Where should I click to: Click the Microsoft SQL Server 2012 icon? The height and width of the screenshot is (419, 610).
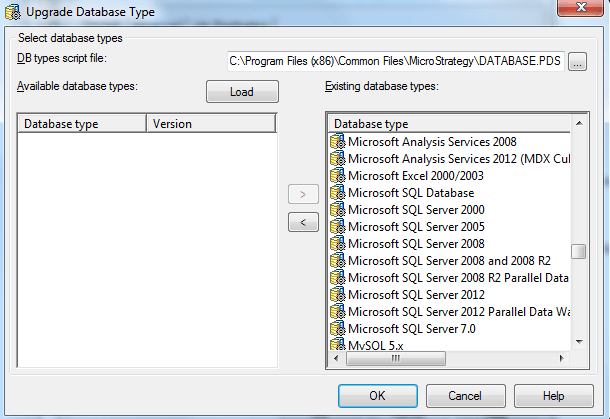338,295
